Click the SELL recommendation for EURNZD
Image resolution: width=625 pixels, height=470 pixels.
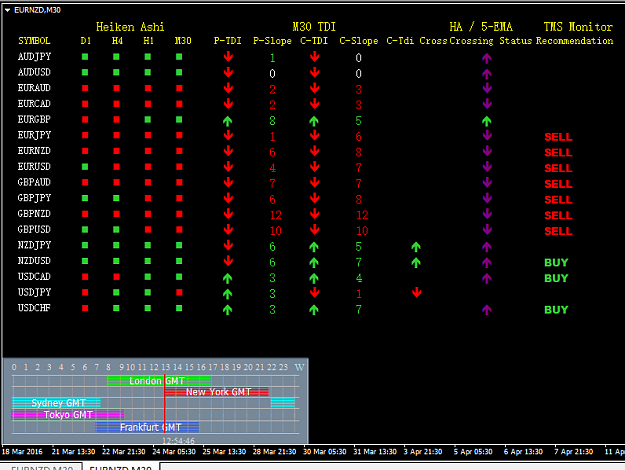558,153
